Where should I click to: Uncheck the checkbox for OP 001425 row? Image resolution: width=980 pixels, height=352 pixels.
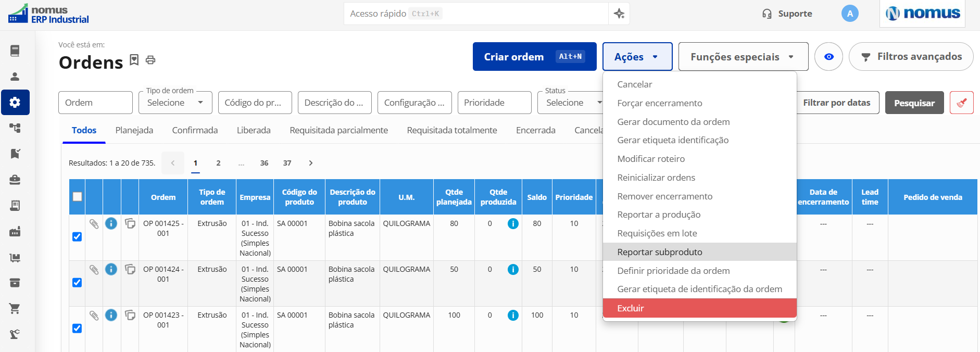tap(77, 236)
